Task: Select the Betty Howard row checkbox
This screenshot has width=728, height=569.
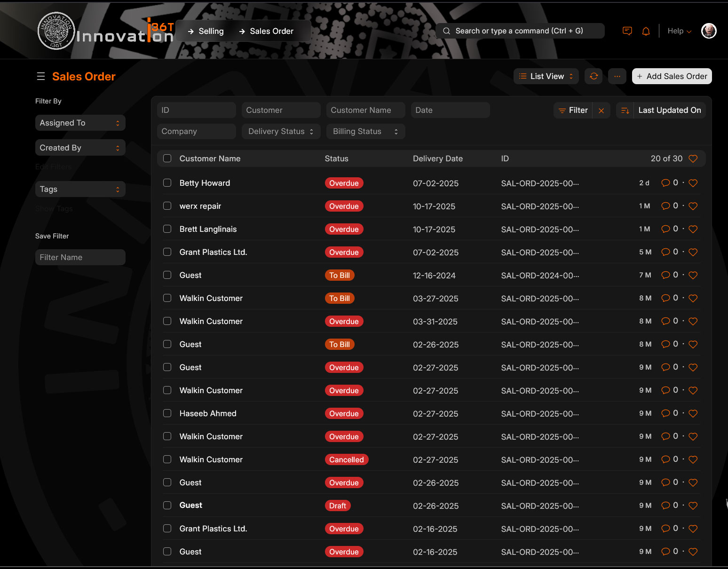Action: 167,183
